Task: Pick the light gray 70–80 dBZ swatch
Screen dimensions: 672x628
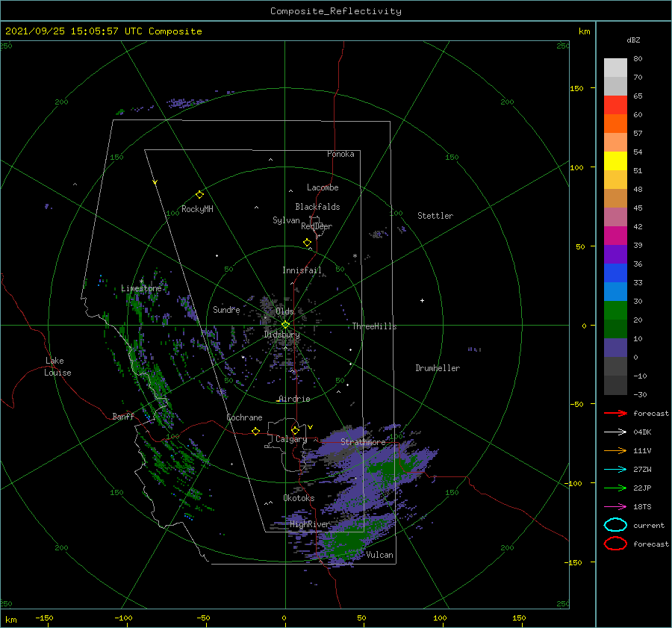Action: [x=615, y=67]
